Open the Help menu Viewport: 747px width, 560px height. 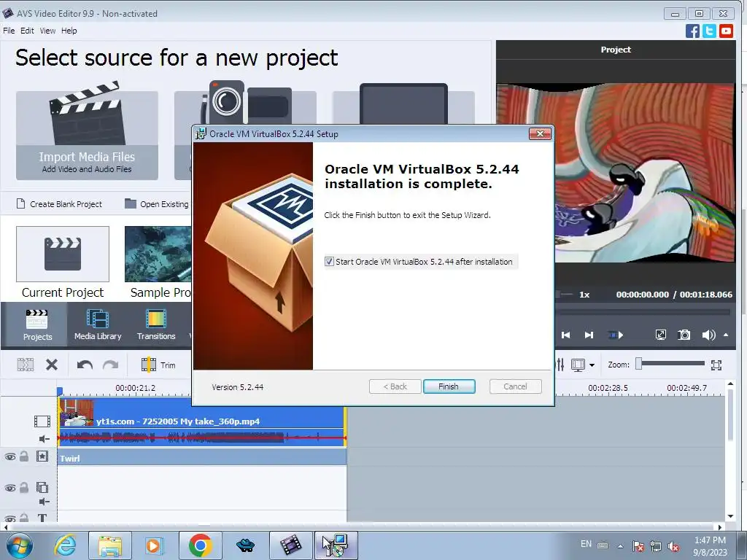point(69,31)
